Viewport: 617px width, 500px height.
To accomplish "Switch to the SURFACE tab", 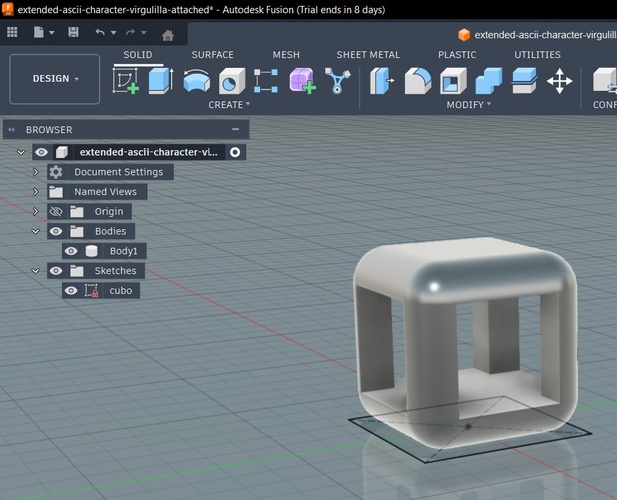I will coord(212,55).
